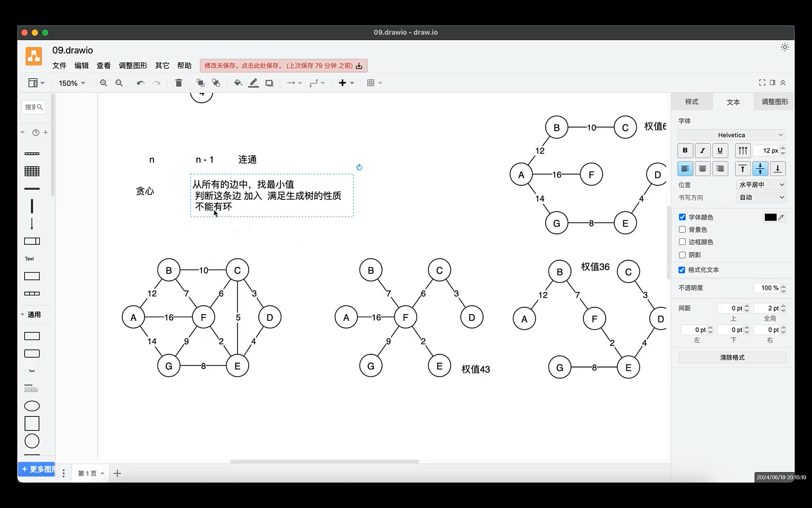The width and height of the screenshot is (812, 508).
Task: Toggle bold text formatting button
Action: click(x=685, y=150)
